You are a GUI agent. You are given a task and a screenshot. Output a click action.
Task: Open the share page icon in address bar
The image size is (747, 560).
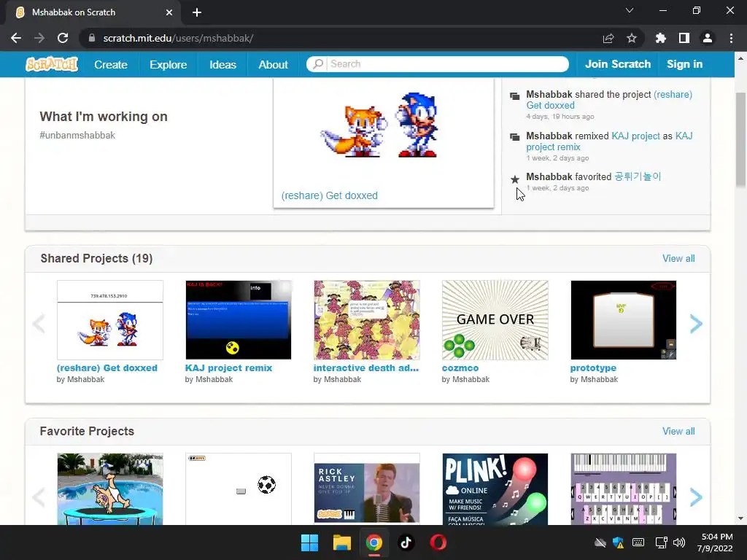608,38
